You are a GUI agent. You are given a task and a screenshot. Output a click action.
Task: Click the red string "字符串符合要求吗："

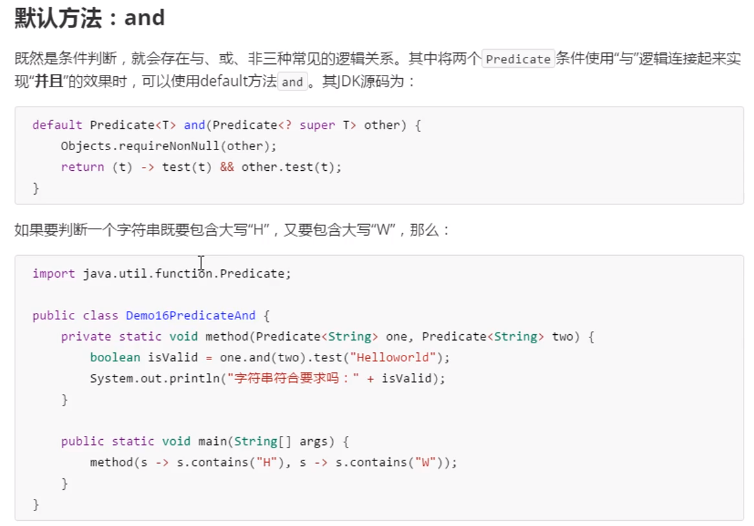coord(295,378)
